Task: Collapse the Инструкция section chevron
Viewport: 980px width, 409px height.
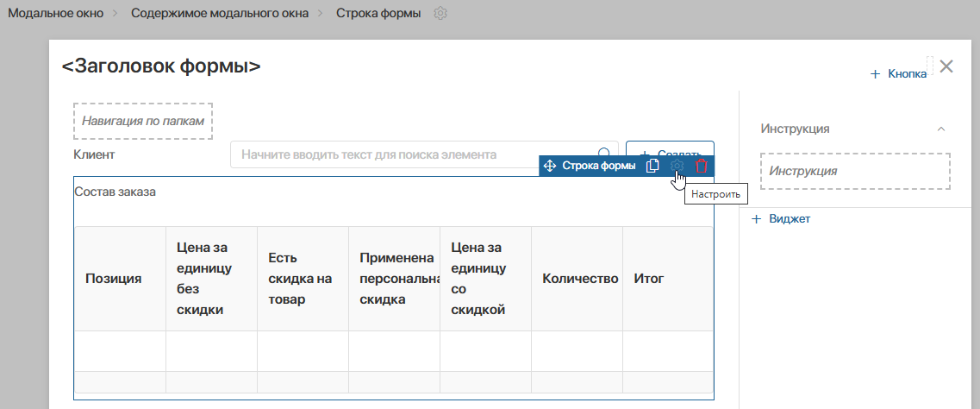Action: (941, 129)
